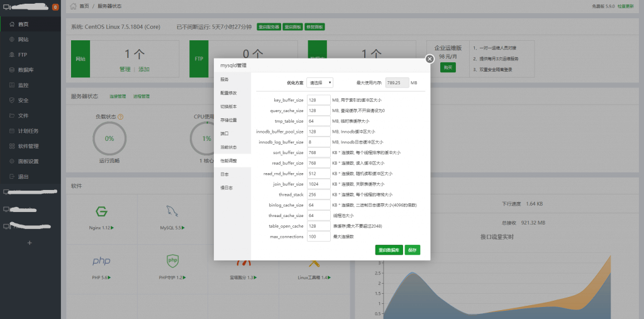The image size is (644, 319).
Task: Switch to the 服务 tab in mysqld dialog
Action: pyautogui.click(x=233, y=79)
